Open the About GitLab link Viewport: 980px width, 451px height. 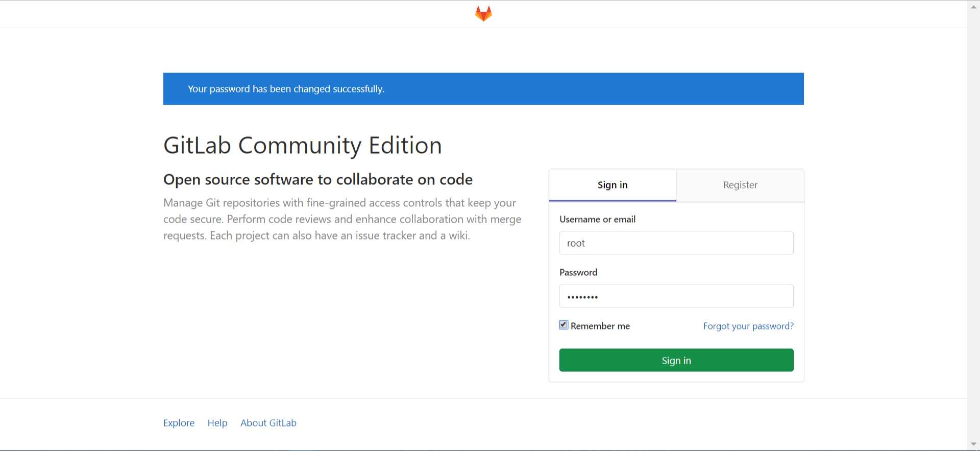(x=268, y=423)
